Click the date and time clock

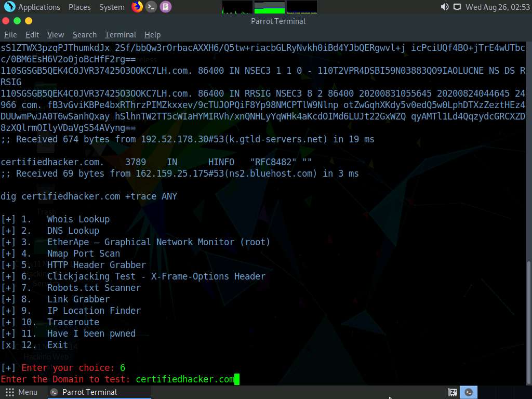pos(497,7)
